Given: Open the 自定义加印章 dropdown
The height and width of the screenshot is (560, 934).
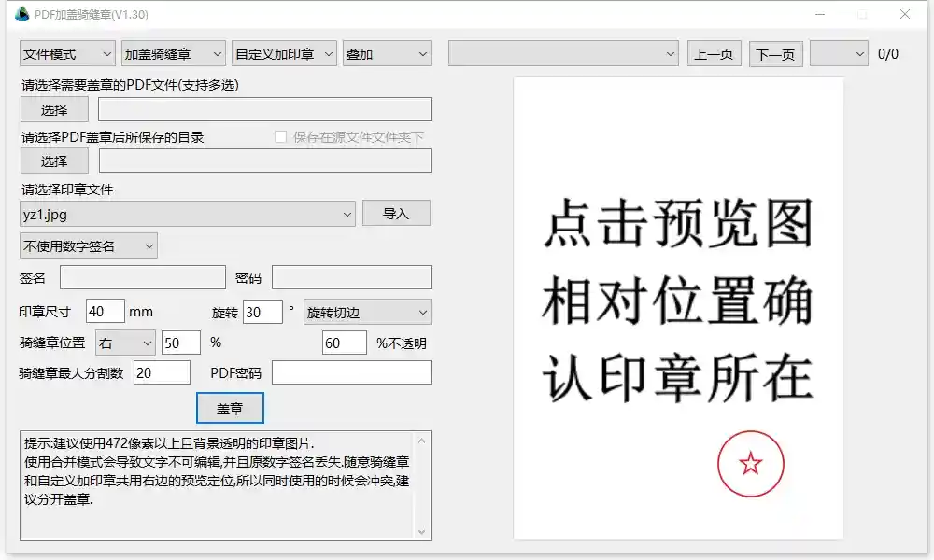Looking at the screenshot, I should click(x=284, y=54).
